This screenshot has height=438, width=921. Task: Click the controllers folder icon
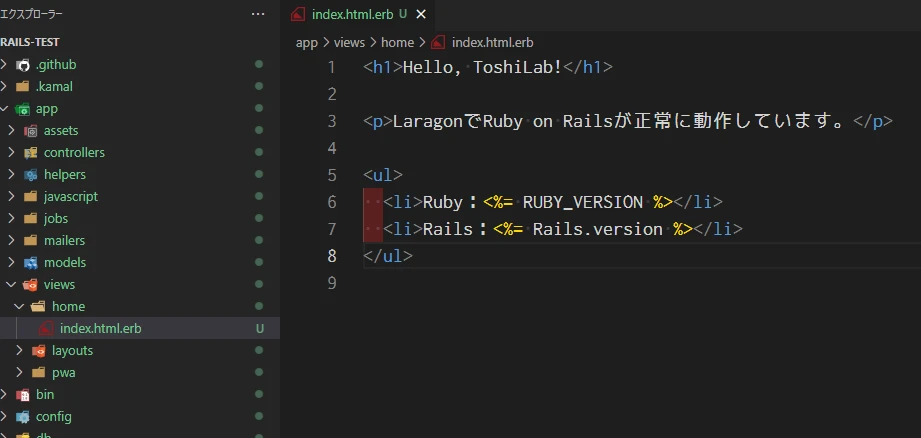[x=31, y=153]
